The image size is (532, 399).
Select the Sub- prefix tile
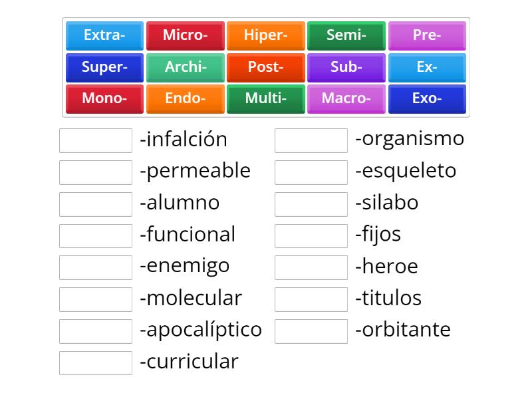(346, 67)
